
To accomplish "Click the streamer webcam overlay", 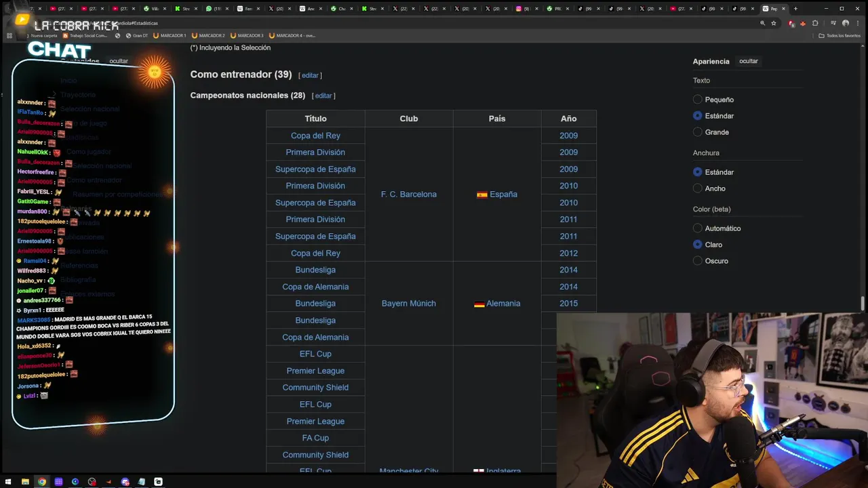I will pyautogui.click(x=711, y=400).
